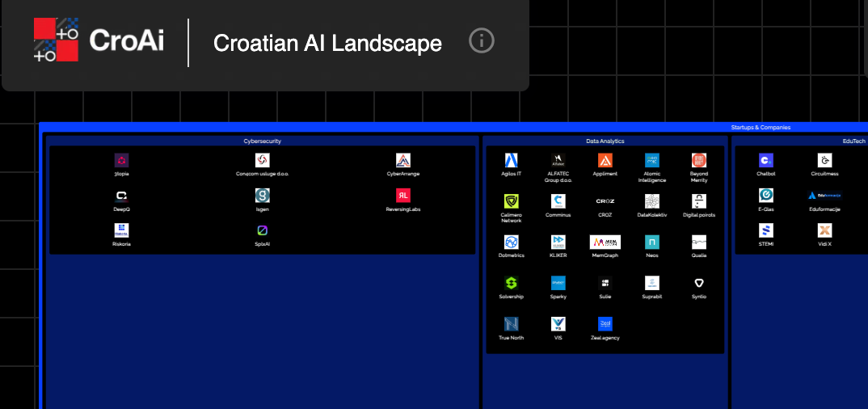This screenshot has width=868, height=409.
Task: Open the Eduformacije logo
Action: pos(825,196)
